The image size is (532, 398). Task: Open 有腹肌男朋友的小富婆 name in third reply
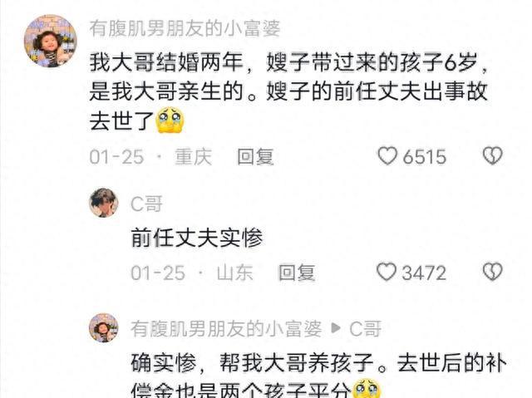pyautogui.click(x=226, y=328)
